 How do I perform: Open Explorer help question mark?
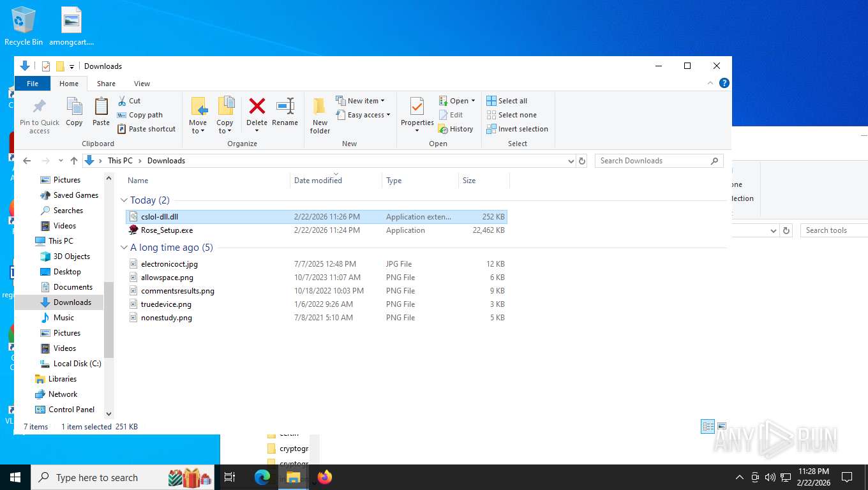[x=724, y=83]
